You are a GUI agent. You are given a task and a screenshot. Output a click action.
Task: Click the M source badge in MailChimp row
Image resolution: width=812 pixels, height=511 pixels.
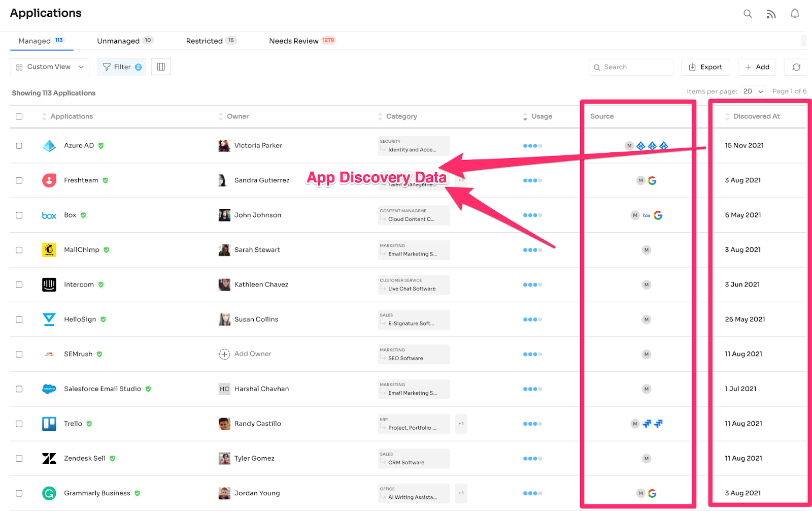(x=647, y=250)
